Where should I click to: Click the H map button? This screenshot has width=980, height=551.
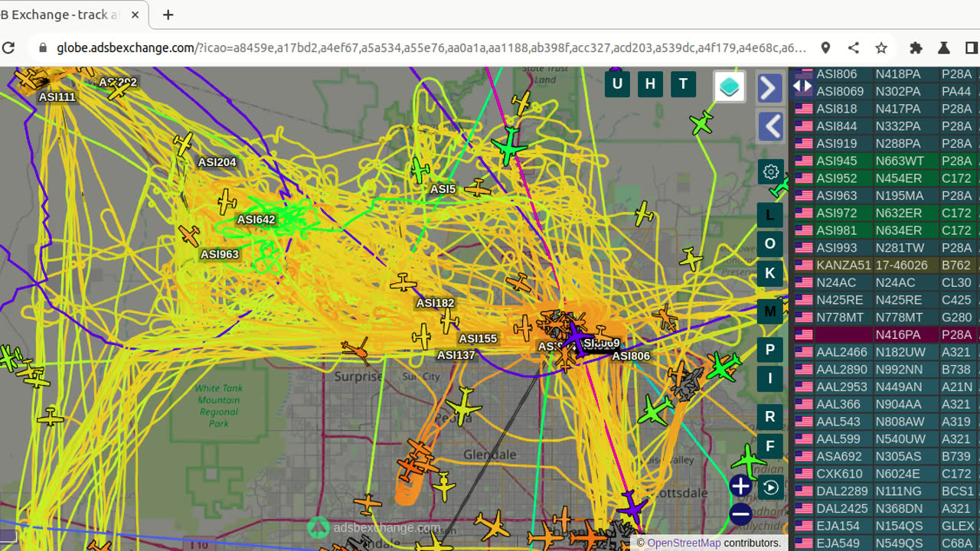tap(650, 84)
